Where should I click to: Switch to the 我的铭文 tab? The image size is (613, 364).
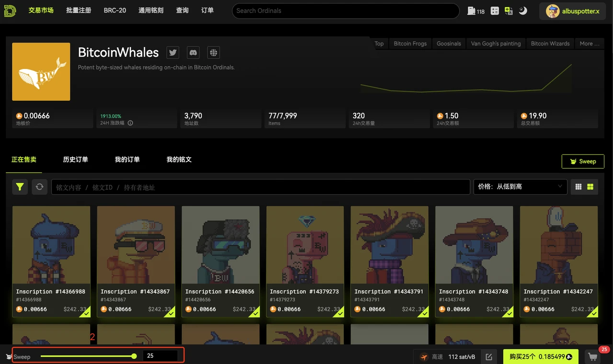pyautogui.click(x=179, y=159)
